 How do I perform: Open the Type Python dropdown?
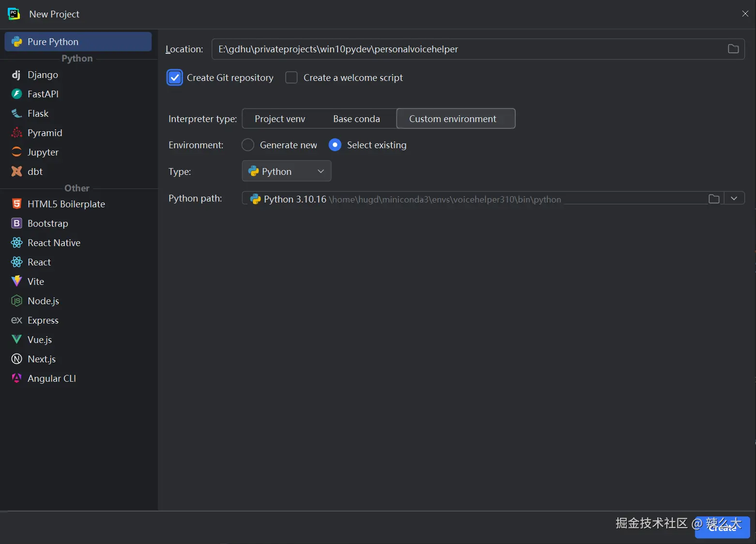click(287, 171)
